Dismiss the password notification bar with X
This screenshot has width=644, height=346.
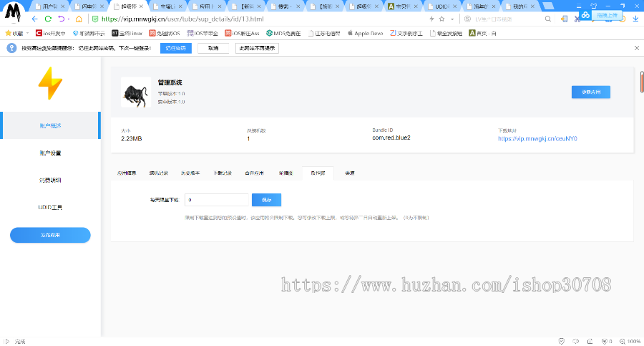[x=637, y=48]
